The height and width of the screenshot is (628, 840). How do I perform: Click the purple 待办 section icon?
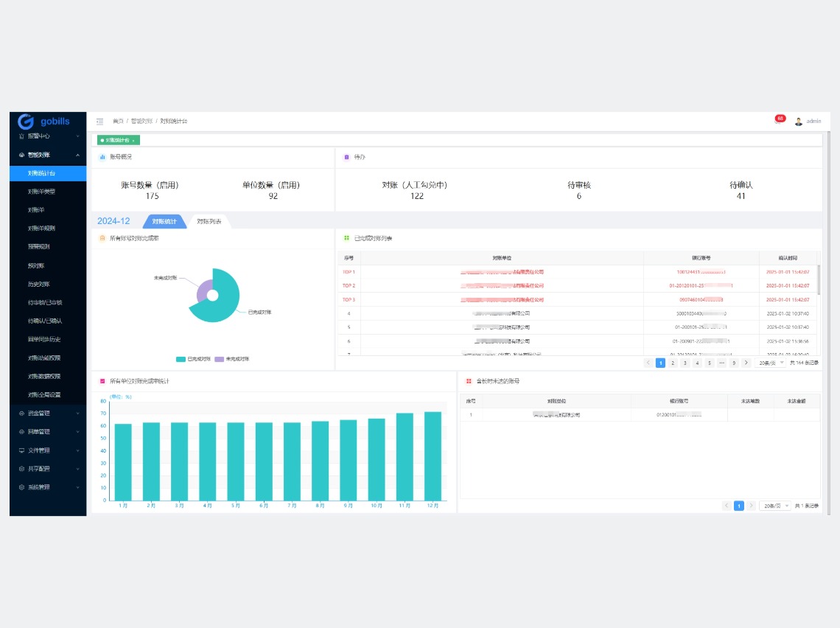(x=346, y=157)
